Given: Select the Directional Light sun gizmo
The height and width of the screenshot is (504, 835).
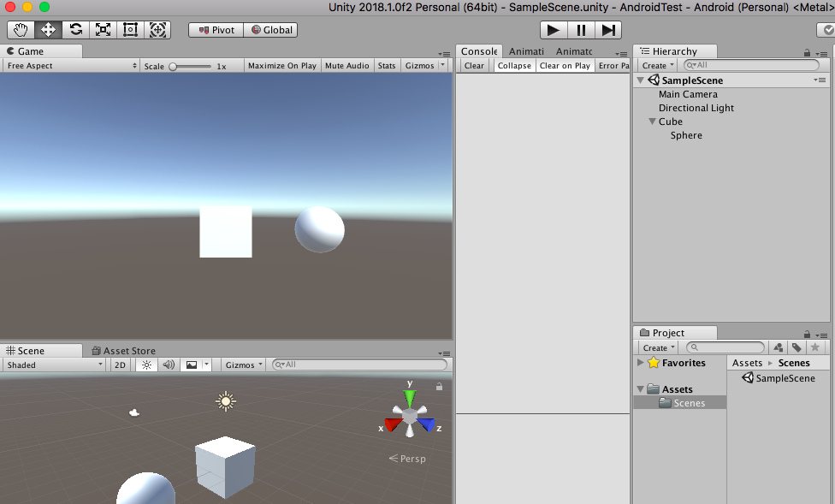Looking at the screenshot, I should tap(226, 401).
